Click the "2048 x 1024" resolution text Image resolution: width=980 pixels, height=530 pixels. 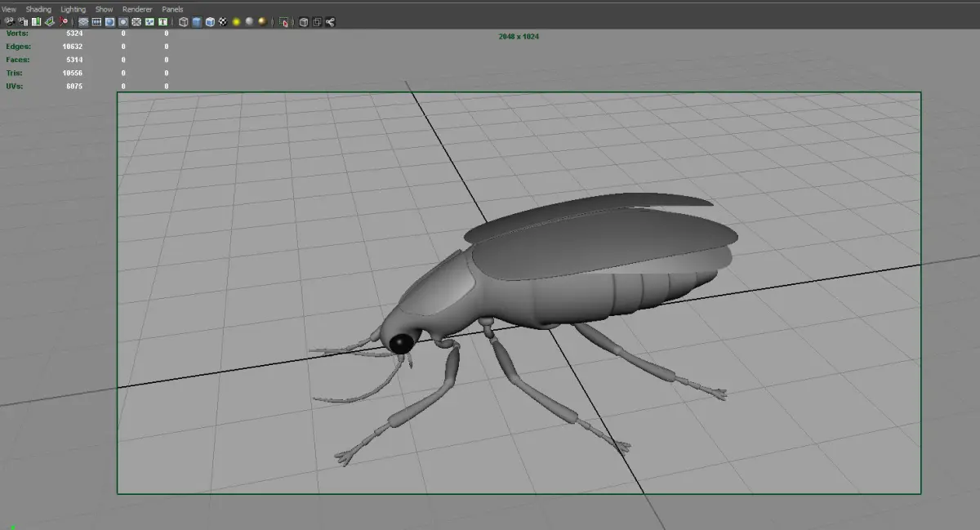519,37
